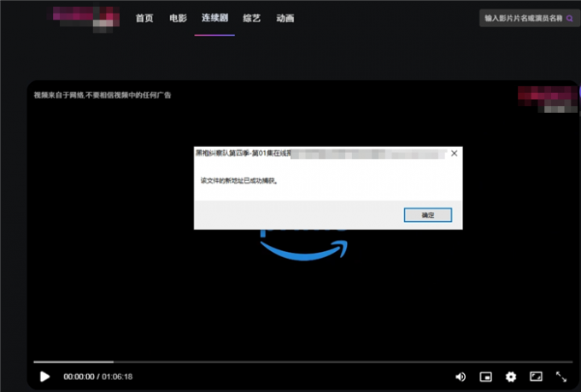581x392 pixels.
Task: Open player settings gear
Action: click(511, 377)
